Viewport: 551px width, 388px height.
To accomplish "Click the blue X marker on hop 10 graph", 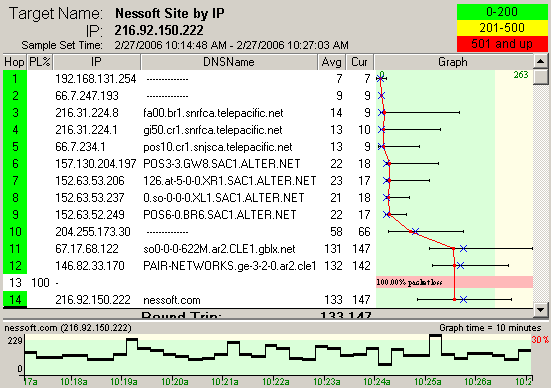I will click(415, 231).
